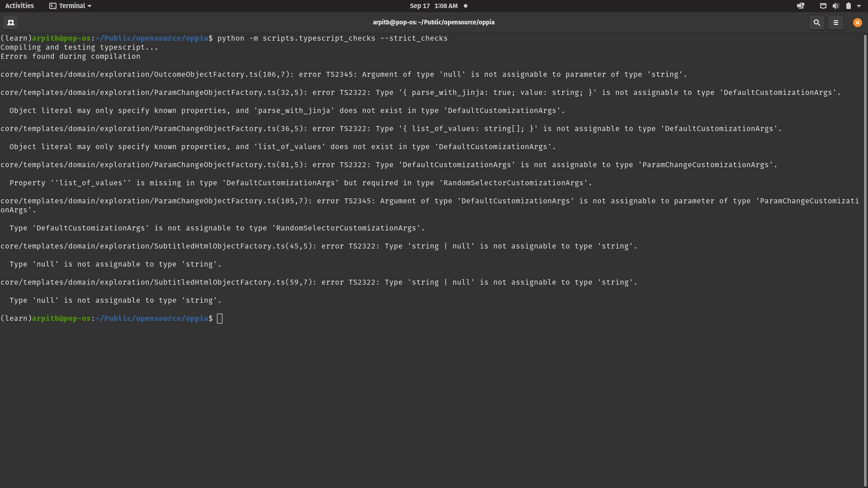Open the Activities overview
868x488 pixels.
19,6
